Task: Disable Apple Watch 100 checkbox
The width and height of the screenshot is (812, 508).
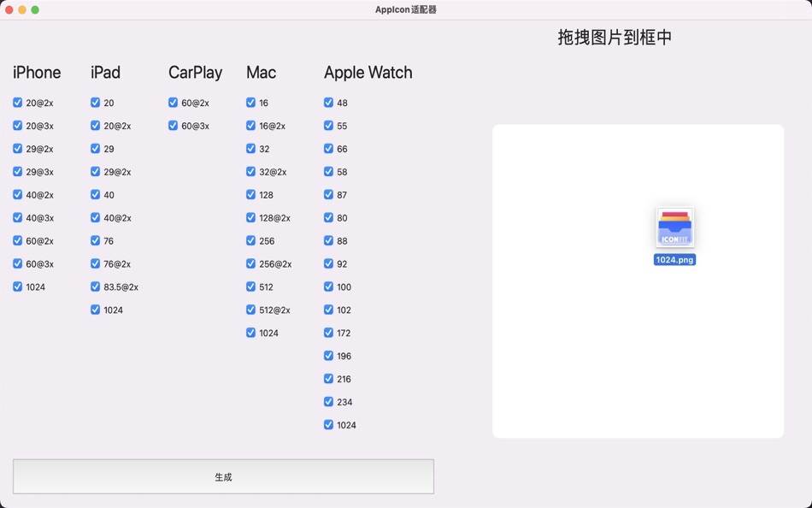Action: pyautogui.click(x=328, y=286)
